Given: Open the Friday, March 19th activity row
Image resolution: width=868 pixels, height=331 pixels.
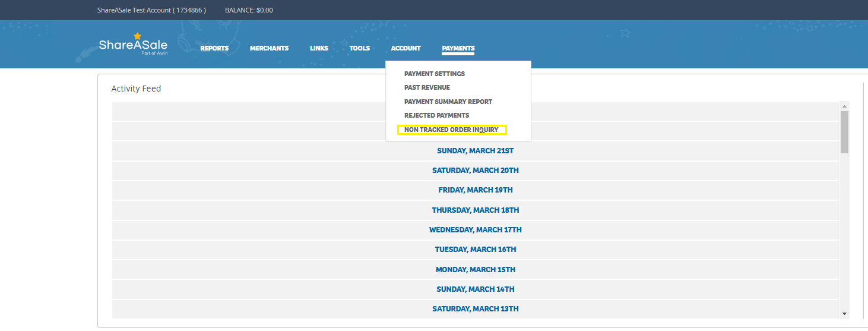Looking at the screenshot, I should pyautogui.click(x=475, y=190).
